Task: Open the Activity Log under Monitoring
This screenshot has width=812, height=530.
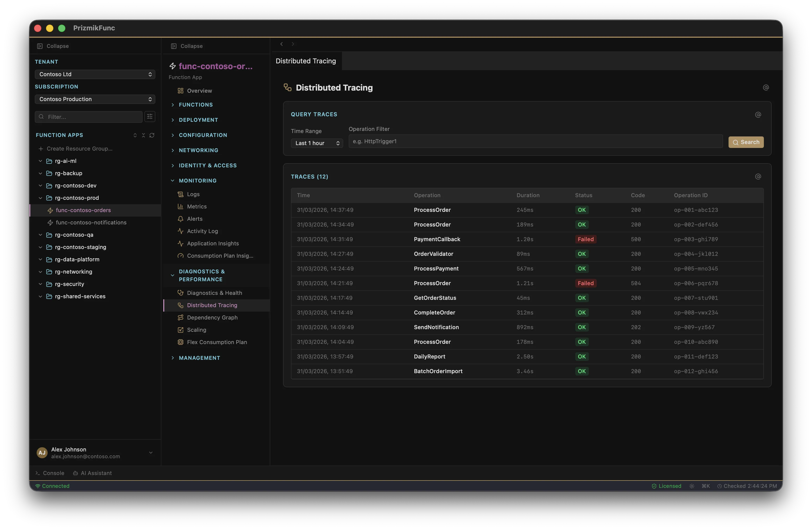Action: pyautogui.click(x=203, y=231)
